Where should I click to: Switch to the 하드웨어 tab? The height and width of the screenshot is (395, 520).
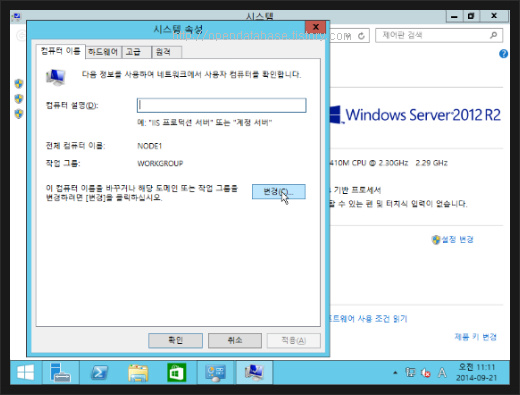coord(103,52)
